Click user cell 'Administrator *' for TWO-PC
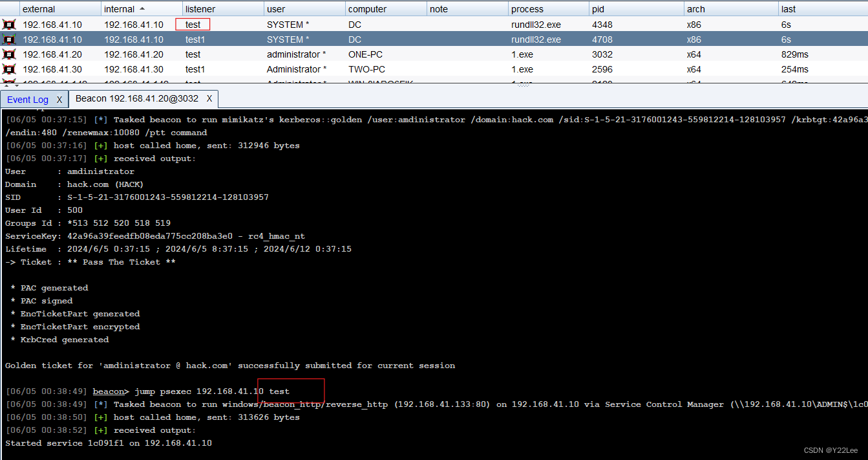Screen dimensions: 868x460 coord(297,69)
